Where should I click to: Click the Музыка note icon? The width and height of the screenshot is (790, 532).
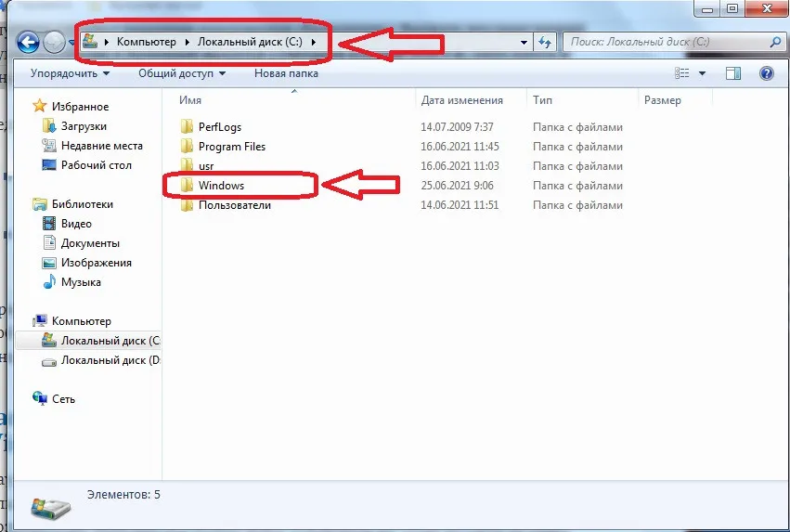(x=49, y=281)
